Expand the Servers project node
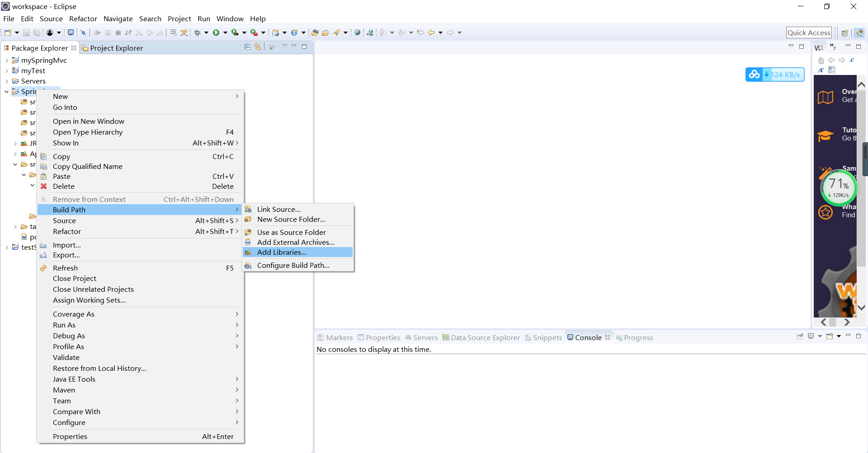The width and height of the screenshot is (868, 453). 7,81
